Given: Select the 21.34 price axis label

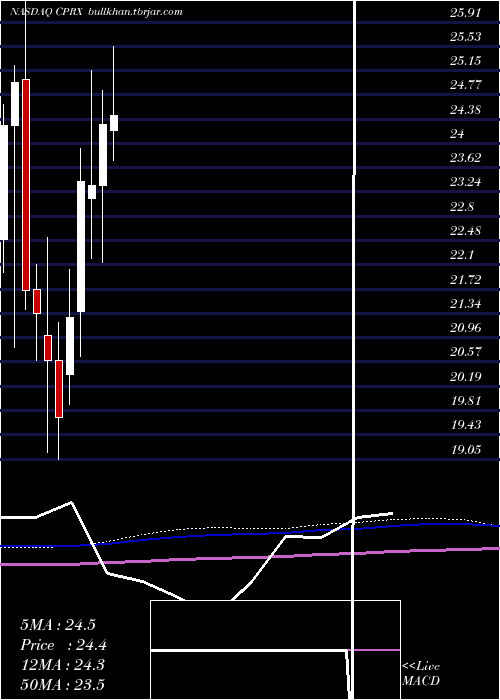Looking at the screenshot, I should (x=466, y=304).
